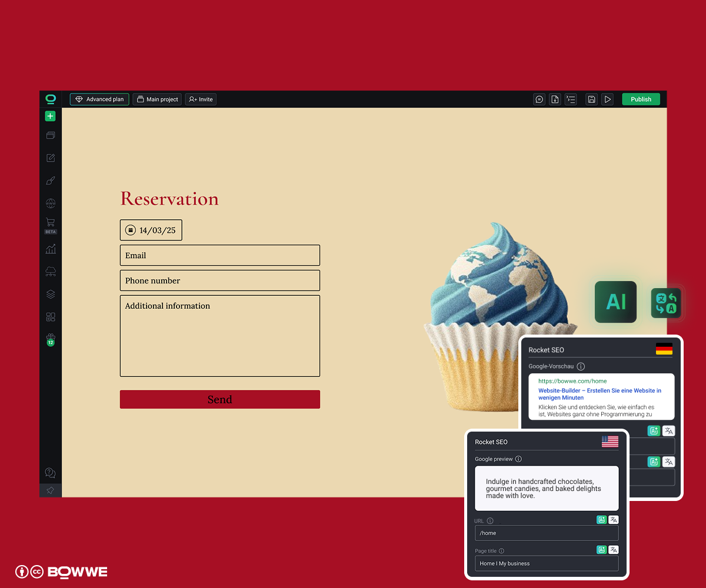This screenshot has height=588, width=706.
Task: Open the layers panel
Action: point(51,294)
